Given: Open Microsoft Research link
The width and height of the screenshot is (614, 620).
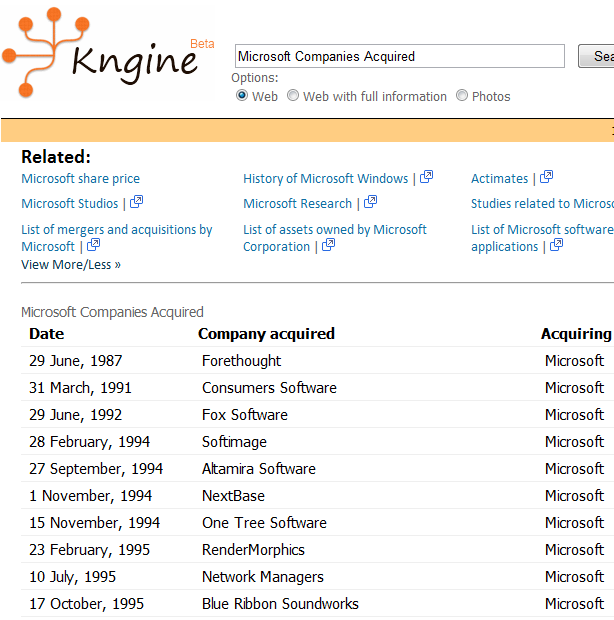Looking at the screenshot, I should coord(297,204).
